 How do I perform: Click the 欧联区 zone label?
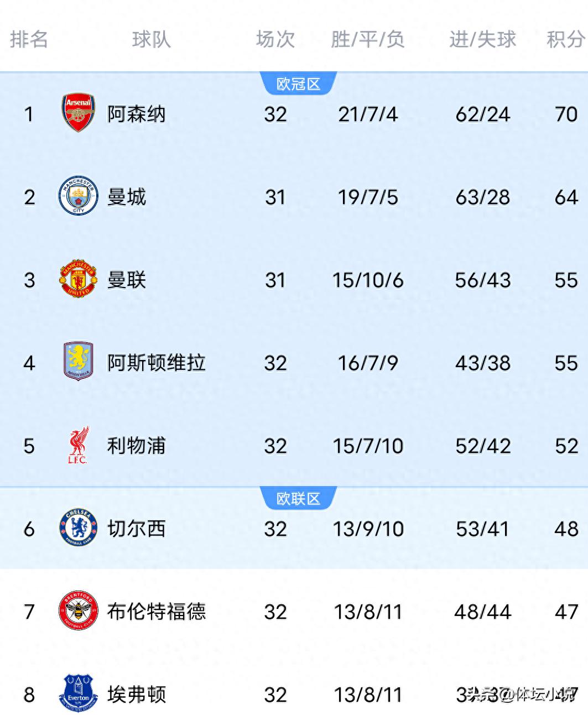click(x=298, y=499)
